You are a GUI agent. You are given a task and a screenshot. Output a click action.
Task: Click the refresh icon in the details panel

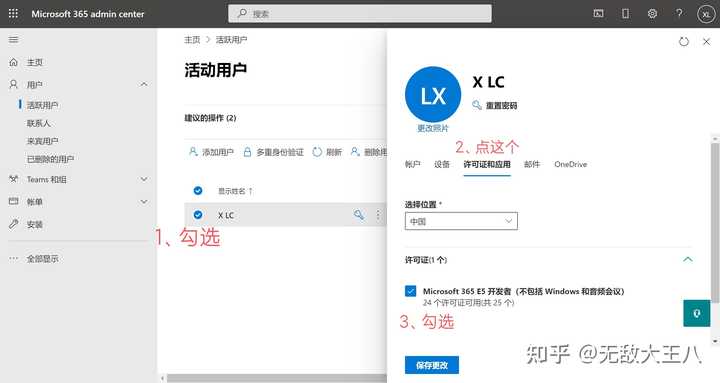[684, 42]
